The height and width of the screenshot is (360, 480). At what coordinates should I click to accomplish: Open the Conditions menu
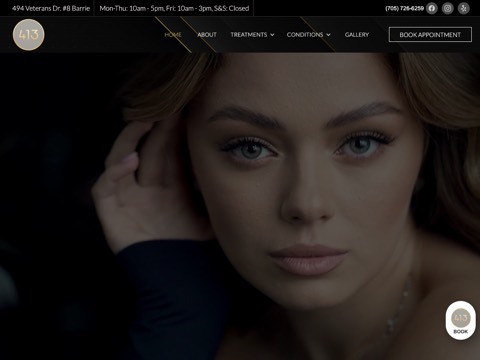pos(305,35)
